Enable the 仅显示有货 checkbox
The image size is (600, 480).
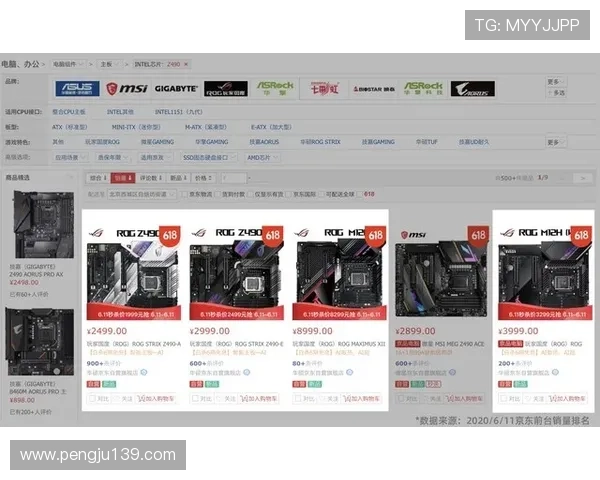point(250,194)
